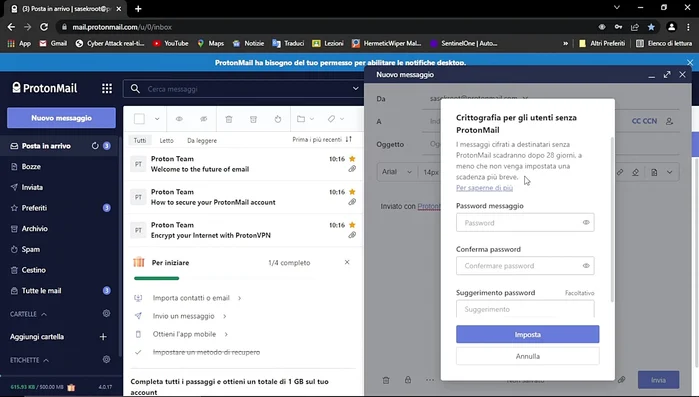Open the Label as tag dropdown

336,119
